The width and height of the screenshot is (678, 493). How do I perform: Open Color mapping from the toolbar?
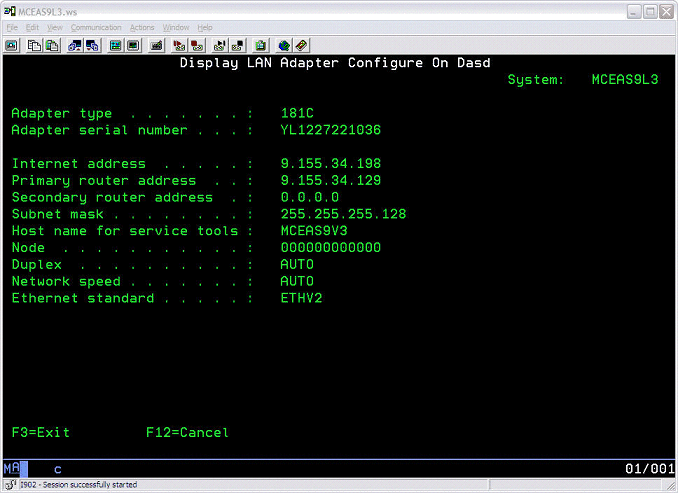click(x=133, y=45)
